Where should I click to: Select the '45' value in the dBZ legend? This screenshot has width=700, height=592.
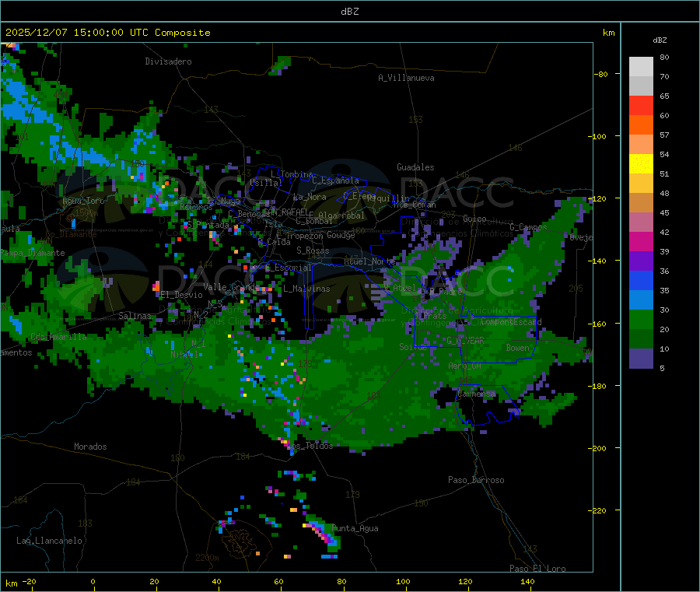pos(664,213)
